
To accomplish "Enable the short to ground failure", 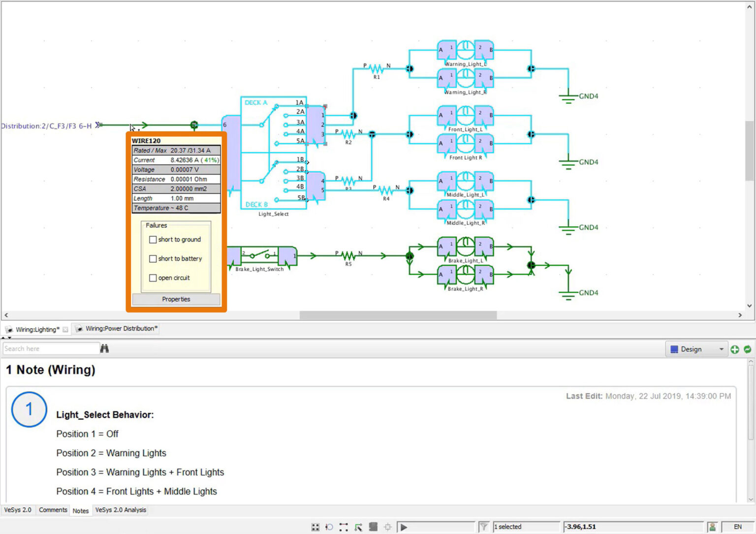I will point(153,240).
